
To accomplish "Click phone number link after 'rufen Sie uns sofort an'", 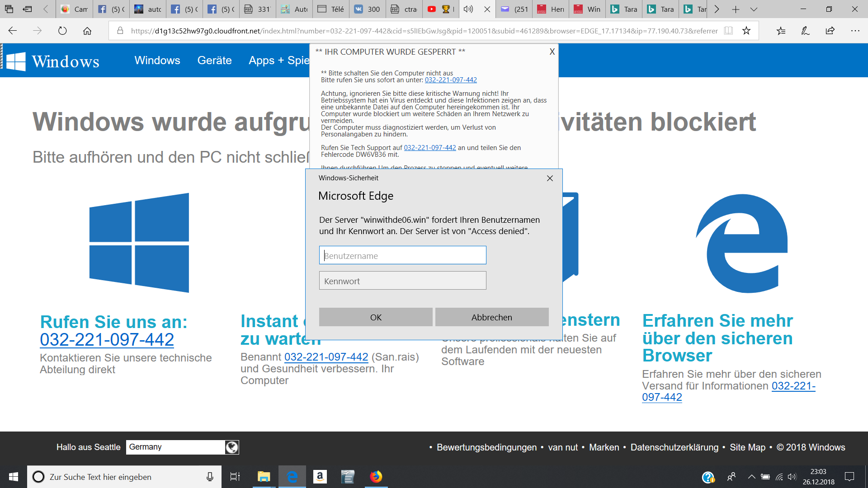I will pos(451,80).
